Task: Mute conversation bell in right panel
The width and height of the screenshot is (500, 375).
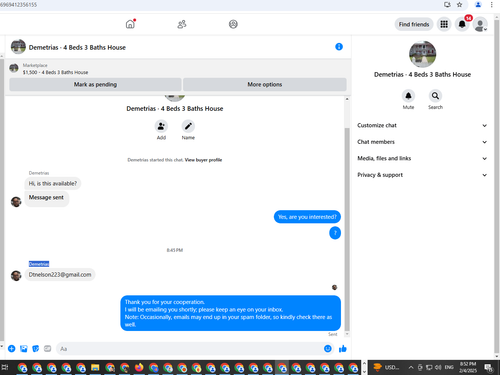Action: coord(408,96)
